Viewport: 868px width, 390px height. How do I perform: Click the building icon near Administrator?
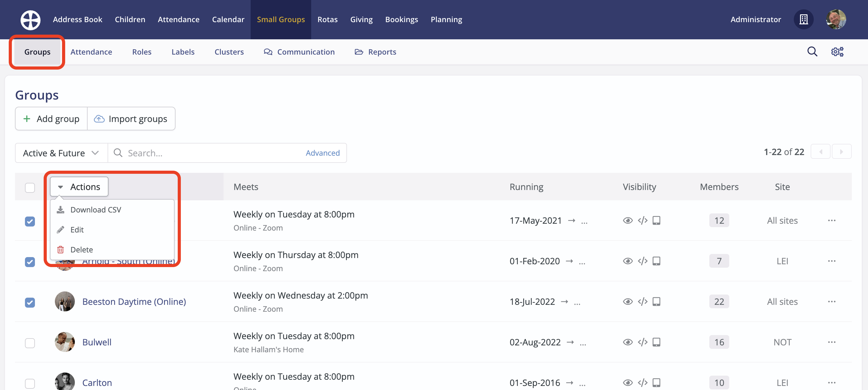pos(804,20)
